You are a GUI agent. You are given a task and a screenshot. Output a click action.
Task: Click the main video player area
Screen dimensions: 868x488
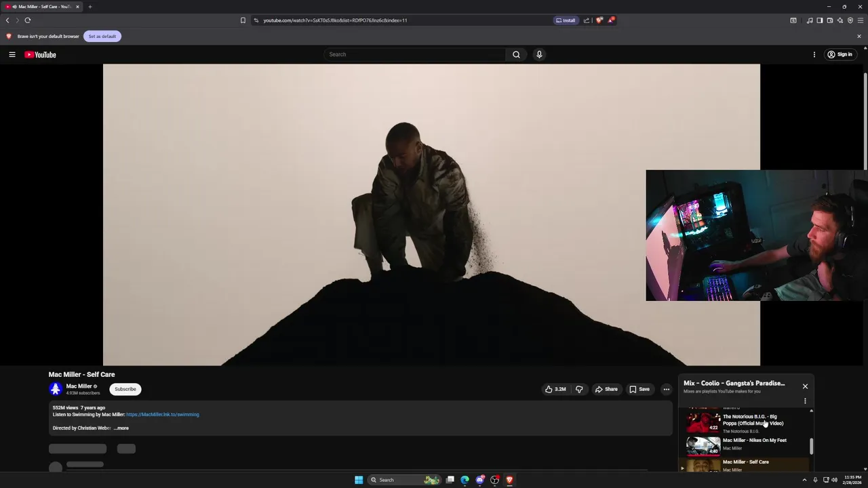pyautogui.click(x=431, y=215)
